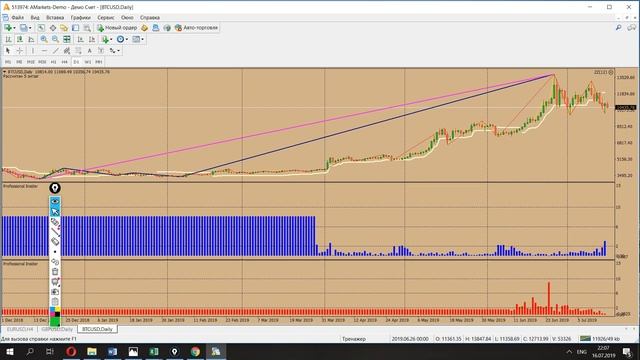Open the Вставка menu
The width and height of the screenshot is (640, 360).
point(55,18)
